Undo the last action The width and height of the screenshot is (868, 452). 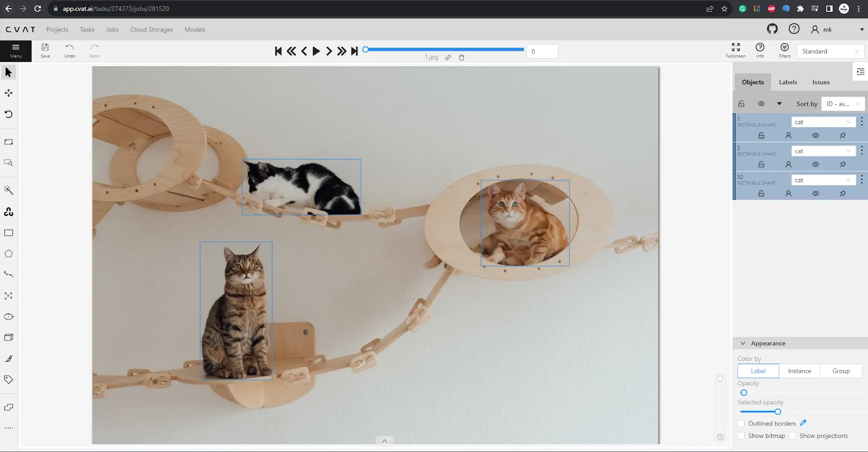[x=69, y=50]
